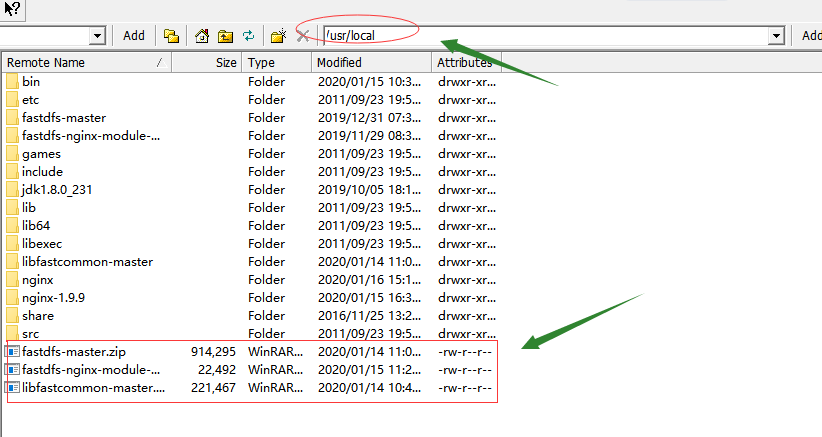Screen dimensions: 822x437
Task: Go up one folder level icon
Action: coord(225,36)
